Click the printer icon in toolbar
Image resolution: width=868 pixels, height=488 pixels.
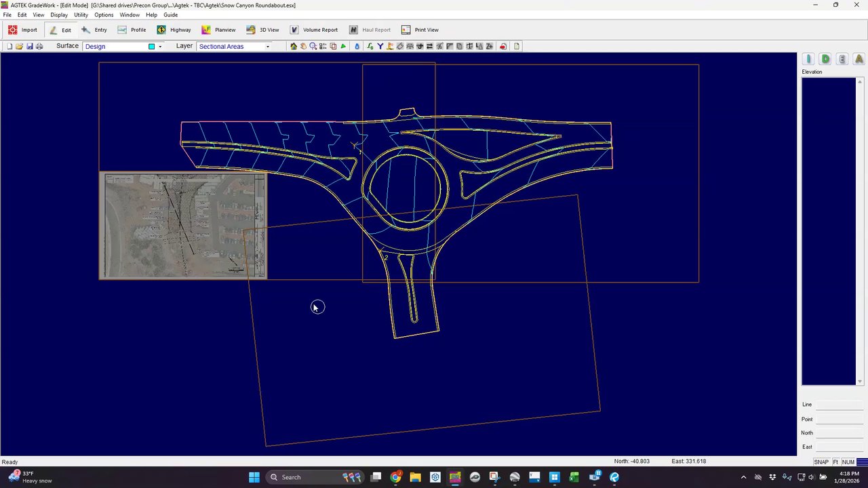(x=39, y=46)
